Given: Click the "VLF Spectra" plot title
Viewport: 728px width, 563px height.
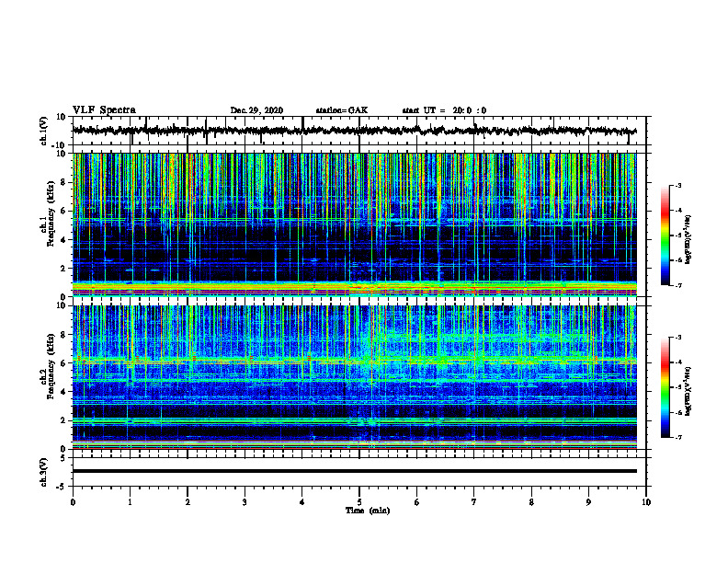Looking at the screenshot, I should pyautogui.click(x=104, y=109).
